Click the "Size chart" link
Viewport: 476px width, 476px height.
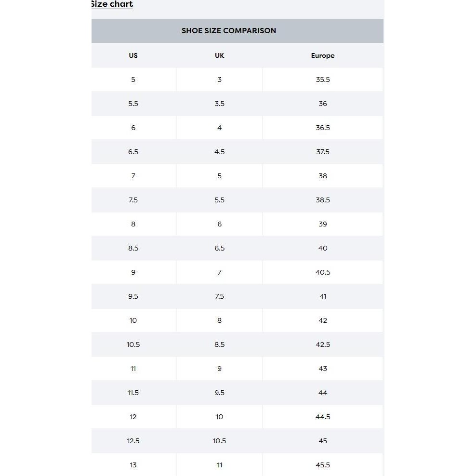click(112, 4)
